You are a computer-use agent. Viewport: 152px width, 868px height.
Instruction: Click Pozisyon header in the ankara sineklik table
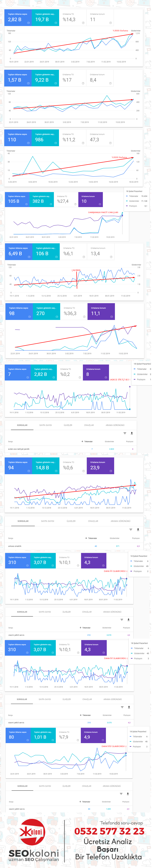(x=136, y=538)
